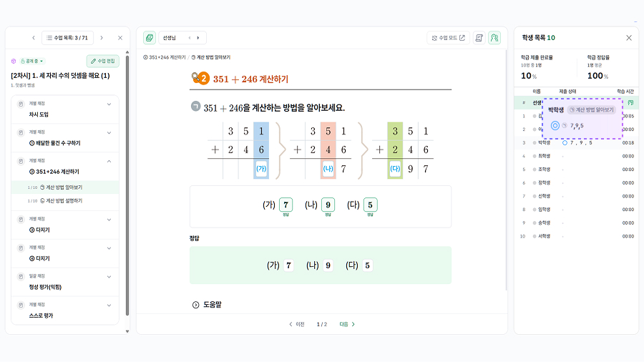Click the 수업 편집 button
Image resolution: width=644 pixels, height=362 pixels.
103,62
